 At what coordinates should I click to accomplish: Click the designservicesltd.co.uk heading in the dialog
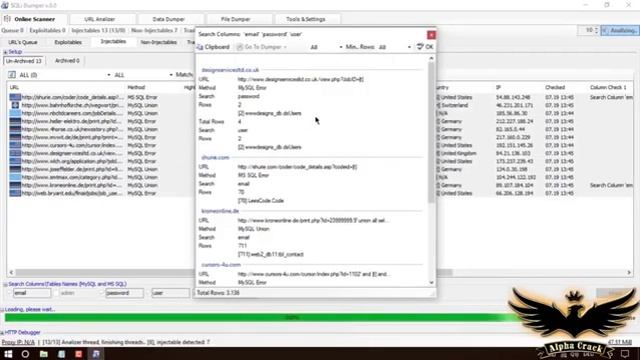point(230,70)
